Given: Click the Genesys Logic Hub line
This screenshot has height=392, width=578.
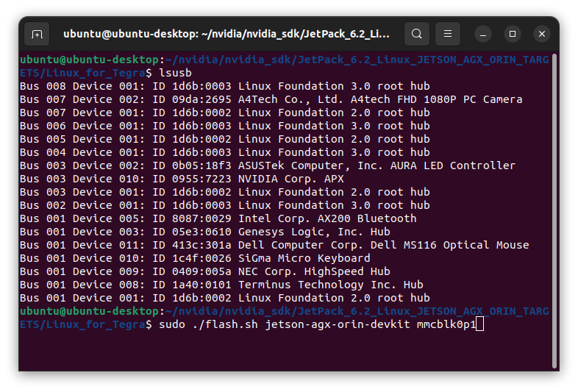Looking at the screenshot, I should point(205,232).
